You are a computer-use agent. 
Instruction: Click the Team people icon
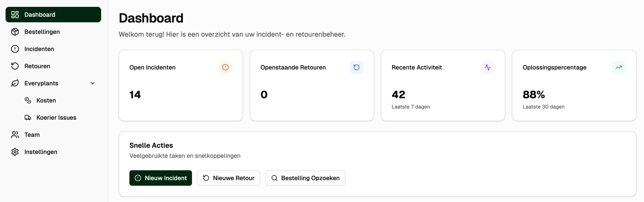(x=15, y=134)
